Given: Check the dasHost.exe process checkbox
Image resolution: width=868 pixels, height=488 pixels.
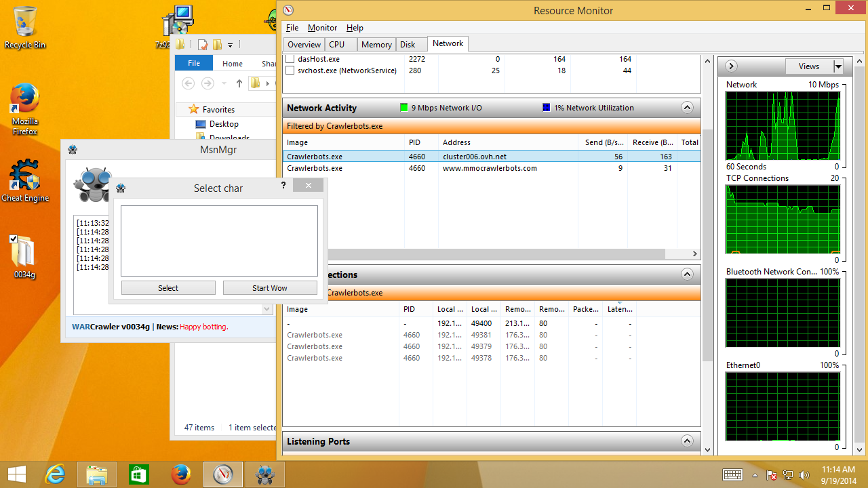Looking at the screenshot, I should tap(290, 59).
